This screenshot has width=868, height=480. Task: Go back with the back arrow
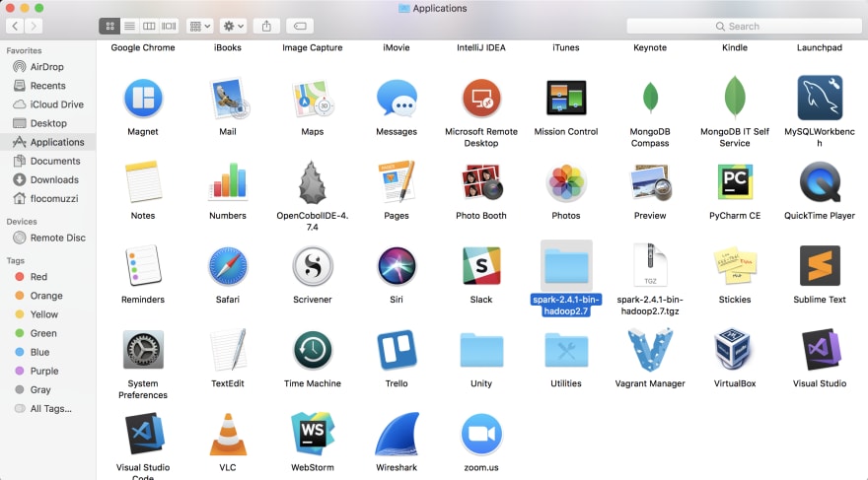pos(15,26)
